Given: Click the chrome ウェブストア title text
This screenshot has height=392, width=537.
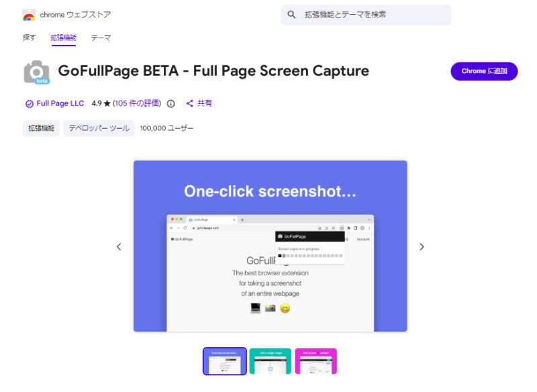Looking at the screenshot, I should (75, 15).
